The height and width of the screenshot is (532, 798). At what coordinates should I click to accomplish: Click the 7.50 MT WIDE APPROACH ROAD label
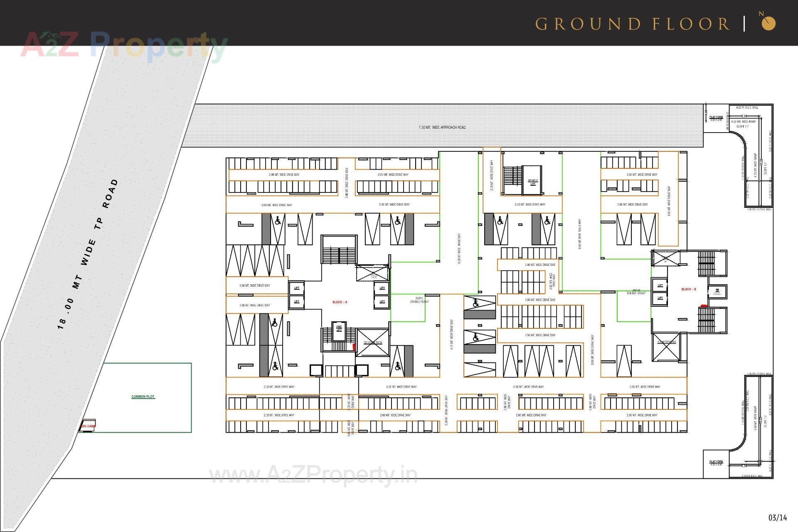coord(442,128)
